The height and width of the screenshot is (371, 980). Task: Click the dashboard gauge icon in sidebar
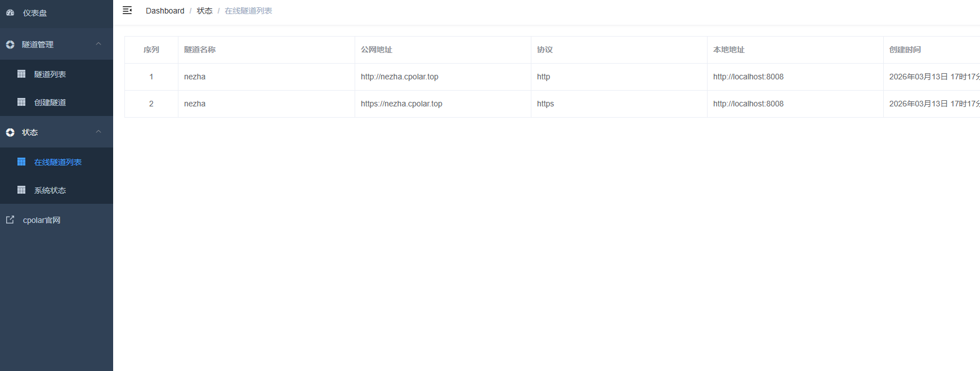(x=10, y=12)
